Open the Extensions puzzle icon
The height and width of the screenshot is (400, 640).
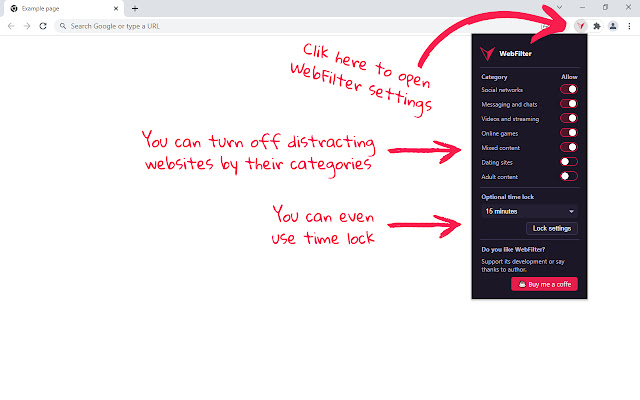[597, 26]
